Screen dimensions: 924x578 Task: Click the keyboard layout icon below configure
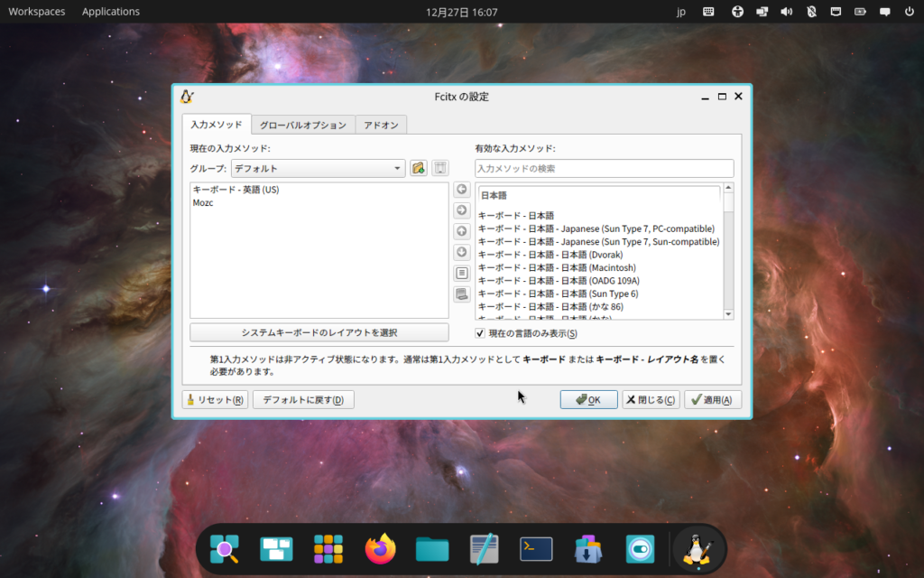coord(462,294)
